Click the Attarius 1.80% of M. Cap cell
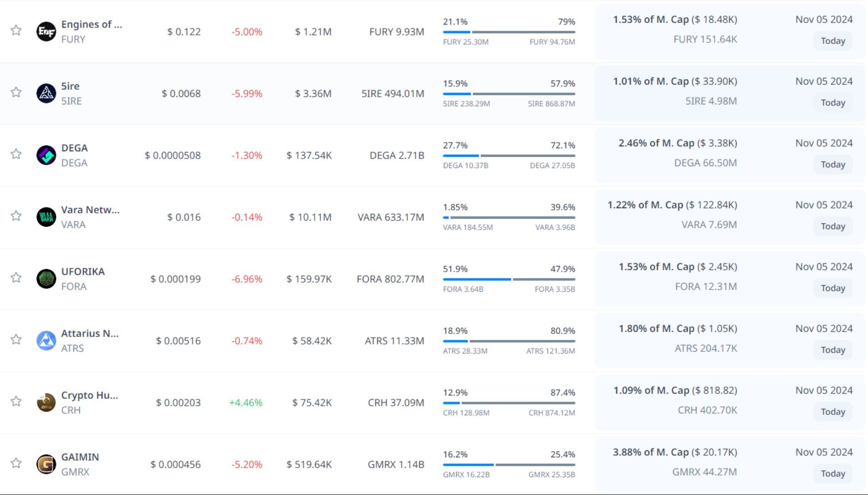Screen dimensions: 868x495 coord(677,329)
